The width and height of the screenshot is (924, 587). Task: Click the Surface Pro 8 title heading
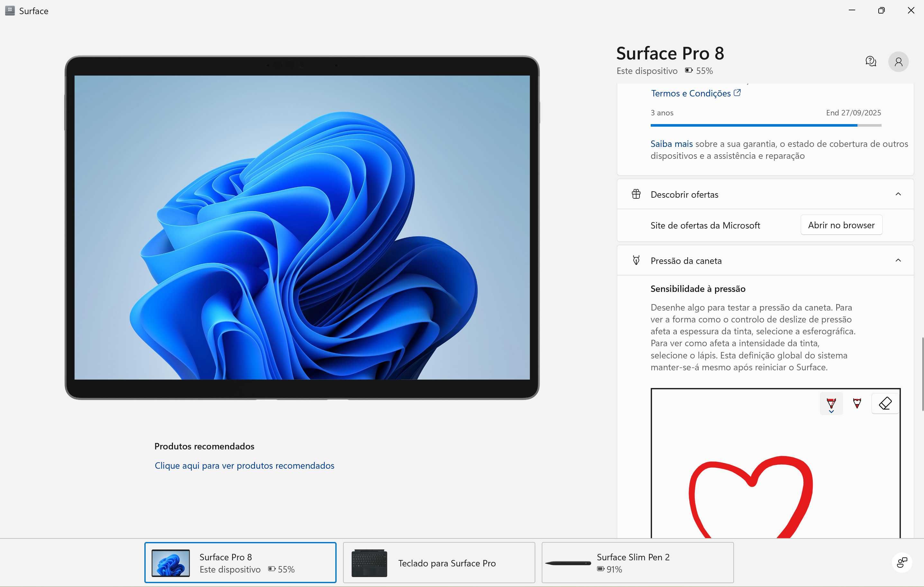(670, 53)
